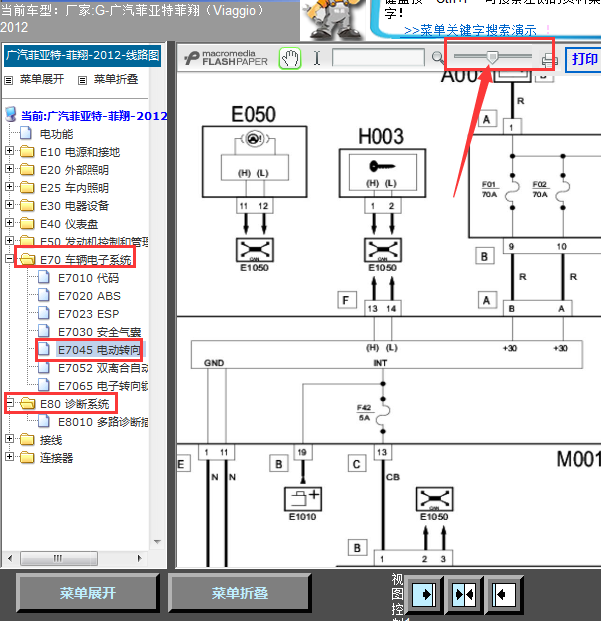Open E7052 双离合自动 diagram

click(103, 368)
